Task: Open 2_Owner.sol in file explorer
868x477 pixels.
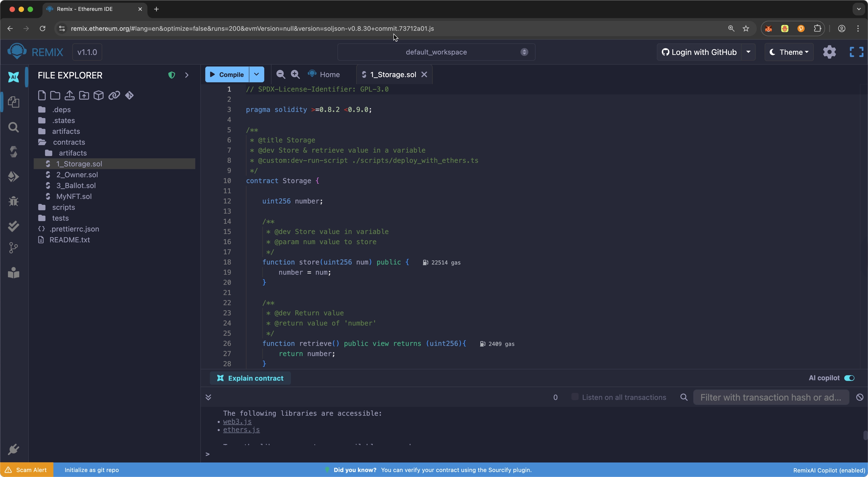Action: [77, 174]
